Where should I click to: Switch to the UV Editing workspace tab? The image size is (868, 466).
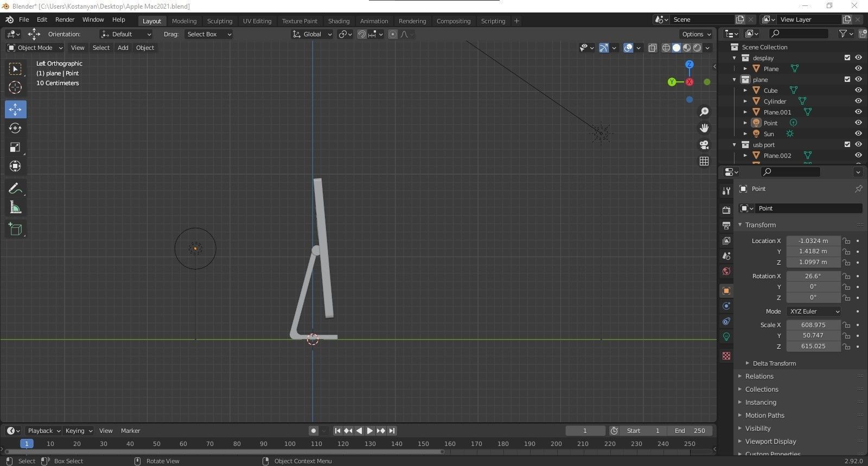[x=257, y=21]
